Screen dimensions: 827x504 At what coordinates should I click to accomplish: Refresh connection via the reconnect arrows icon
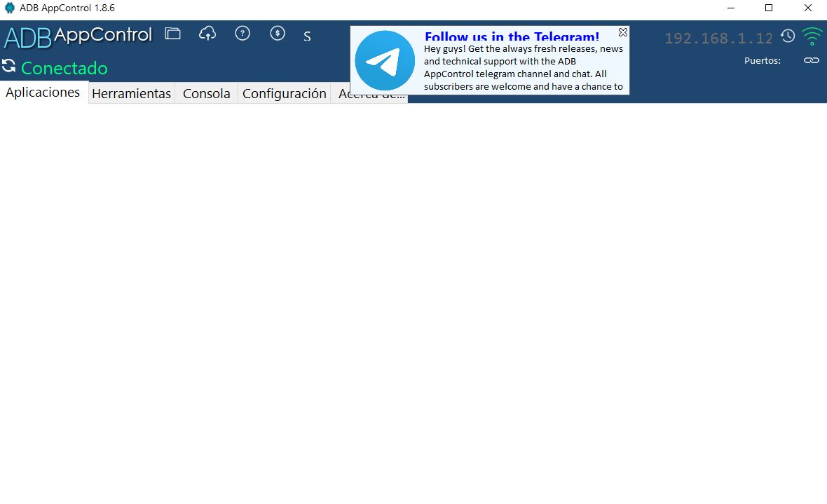8,66
